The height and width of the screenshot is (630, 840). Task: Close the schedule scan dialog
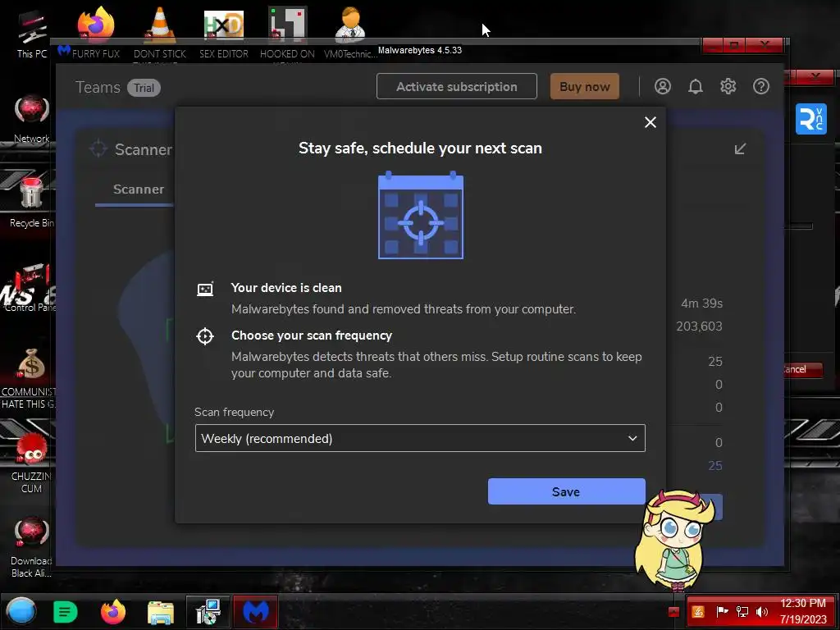pyautogui.click(x=650, y=122)
